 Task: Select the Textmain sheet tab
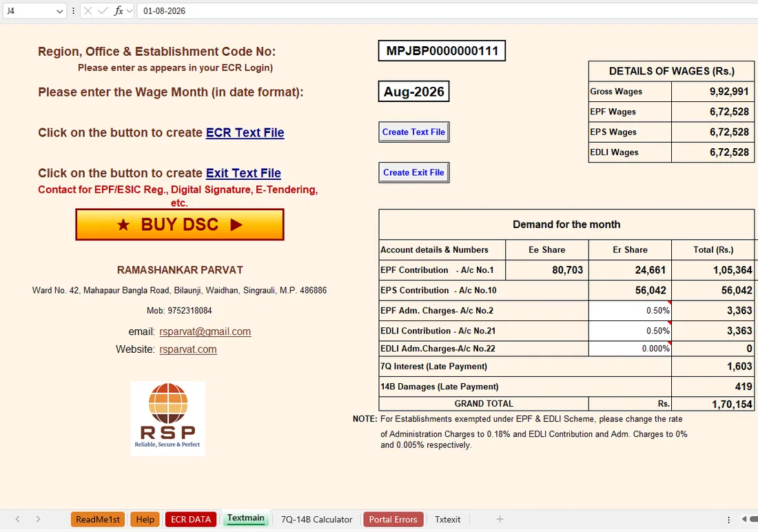pos(246,518)
